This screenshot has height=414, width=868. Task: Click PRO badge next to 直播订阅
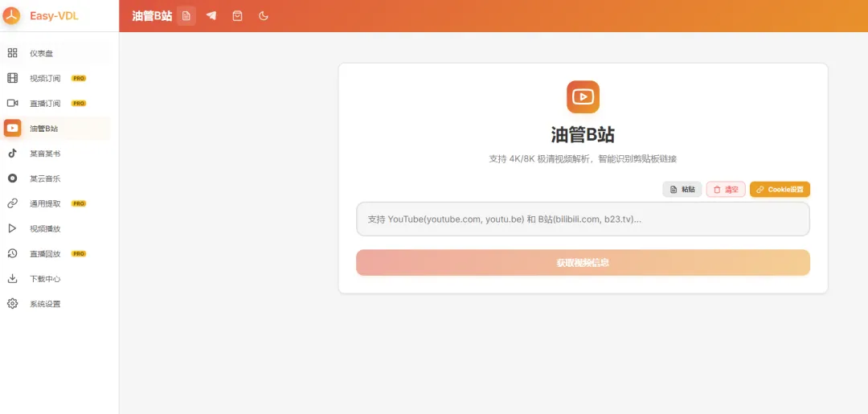click(x=79, y=103)
